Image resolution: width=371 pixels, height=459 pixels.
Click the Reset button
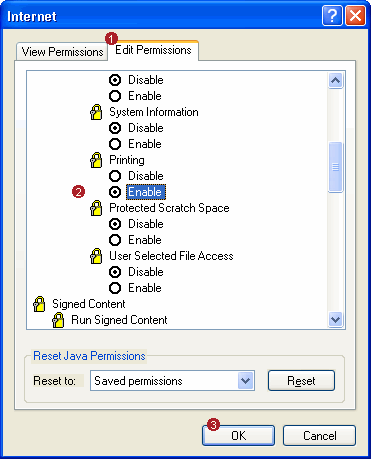pos(301,380)
